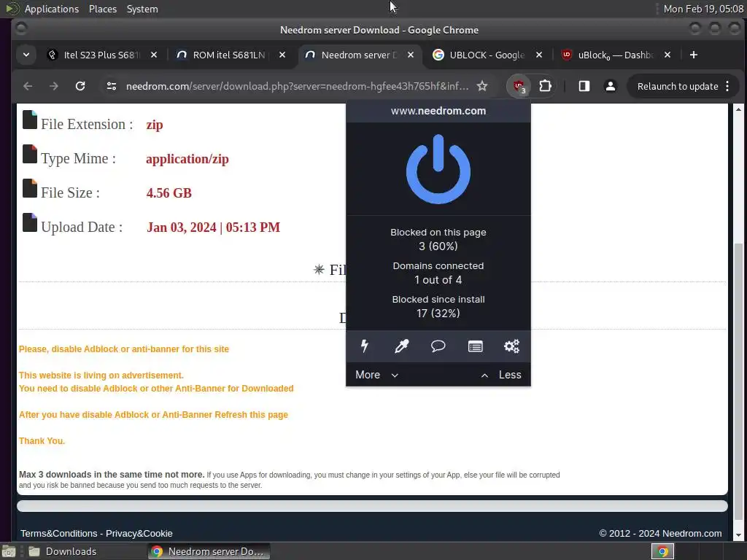Image resolution: width=747 pixels, height=560 pixels.
Task: Open the Places menu
Action: coord(102,9)
